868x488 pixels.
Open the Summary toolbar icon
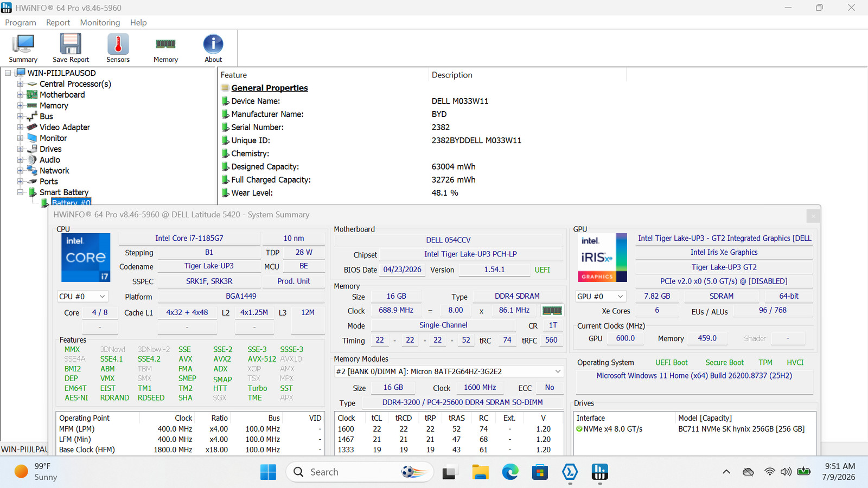point(23,48)
